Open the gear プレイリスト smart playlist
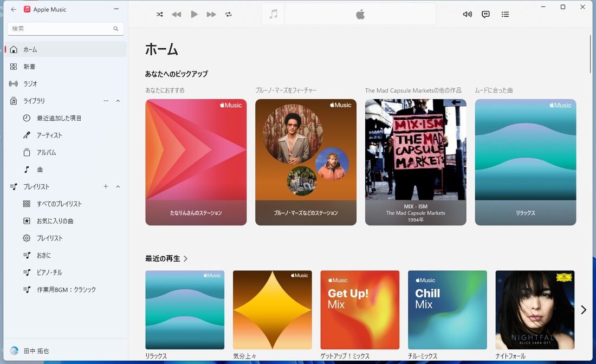The height and width of the screenshot is (364, 596). point(66,238)
